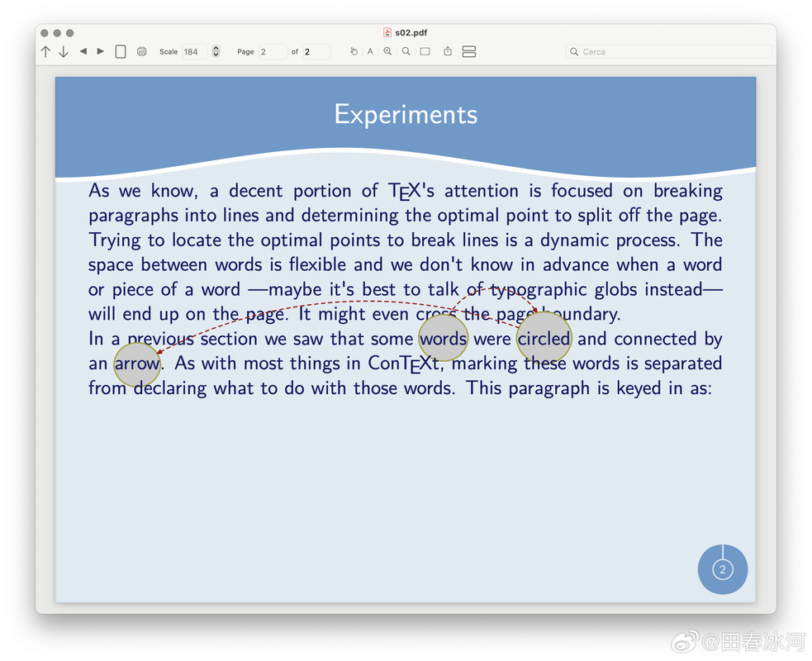Minimize the window with middle traffic light
Screen dimensions: 812x661
coord(57,33)
